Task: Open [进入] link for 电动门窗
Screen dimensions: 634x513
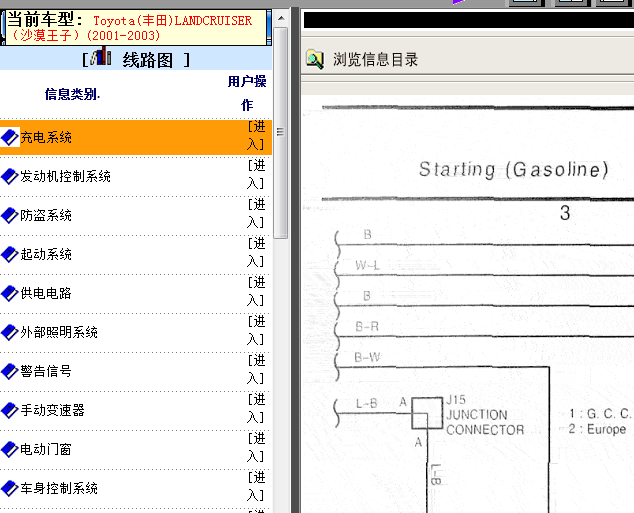Action: [x=256, y=447]
